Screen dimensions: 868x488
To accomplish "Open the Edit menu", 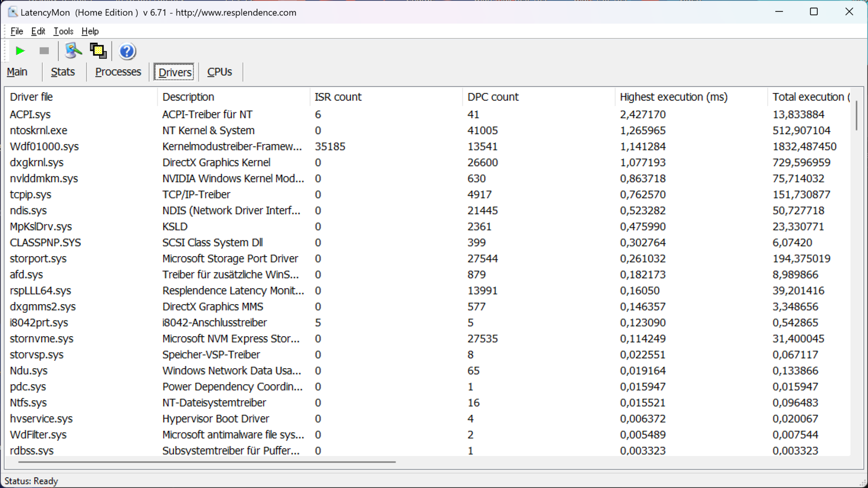I will point(38,31).
